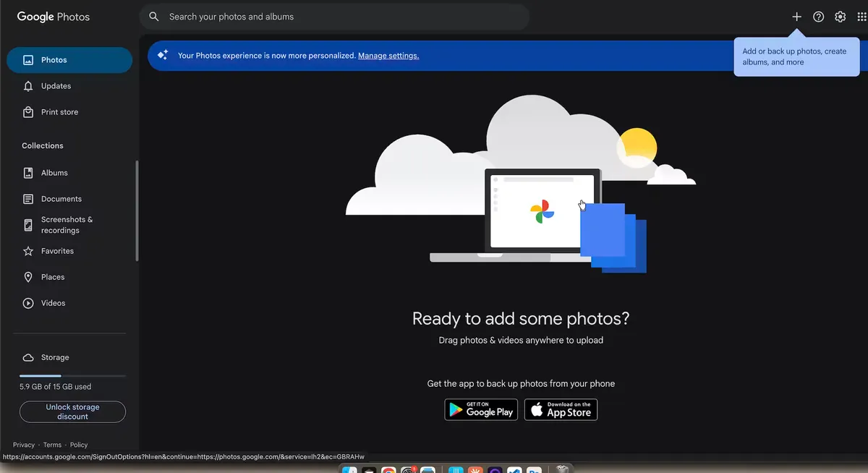Select Photos in the sidebar
The image size is (868, 473).
click(x=69, y=60)
